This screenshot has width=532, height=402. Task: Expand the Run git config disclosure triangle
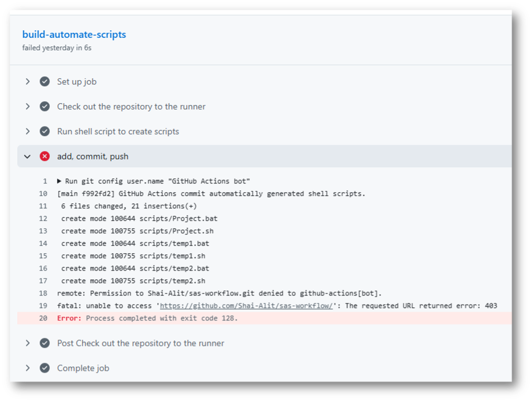click(x=59, y=181)
